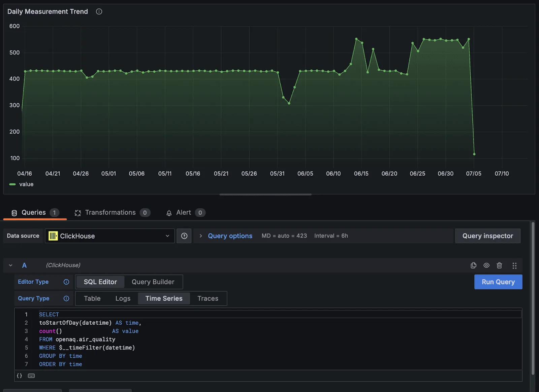
Task: Duplicate query A with the copy icon
Action: coord(473,265)
